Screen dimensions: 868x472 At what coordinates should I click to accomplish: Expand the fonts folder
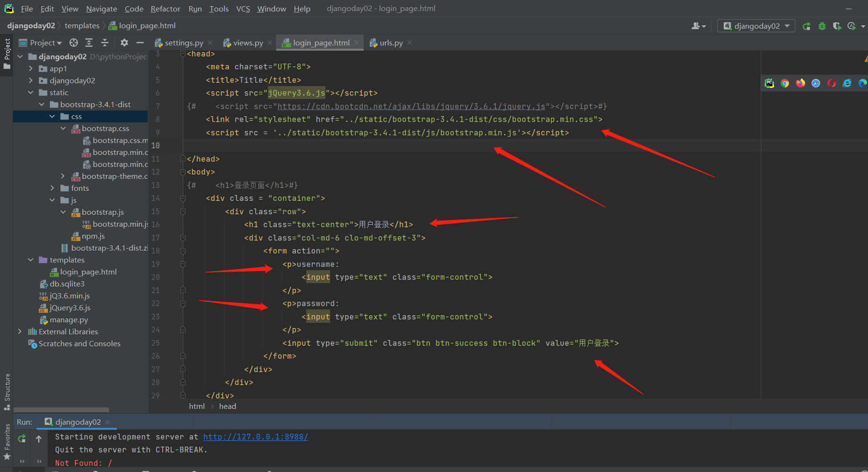pyautogui.click(x=52, y=188)
